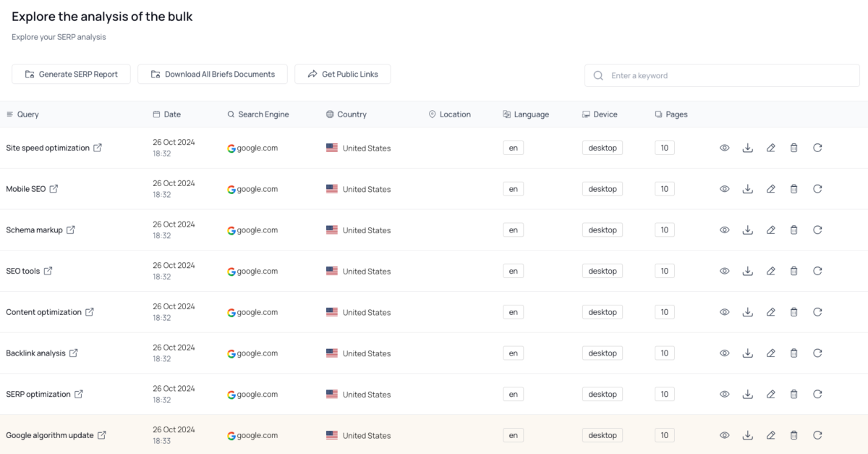Download the Mobile SEO row

[x=748, y=189]
